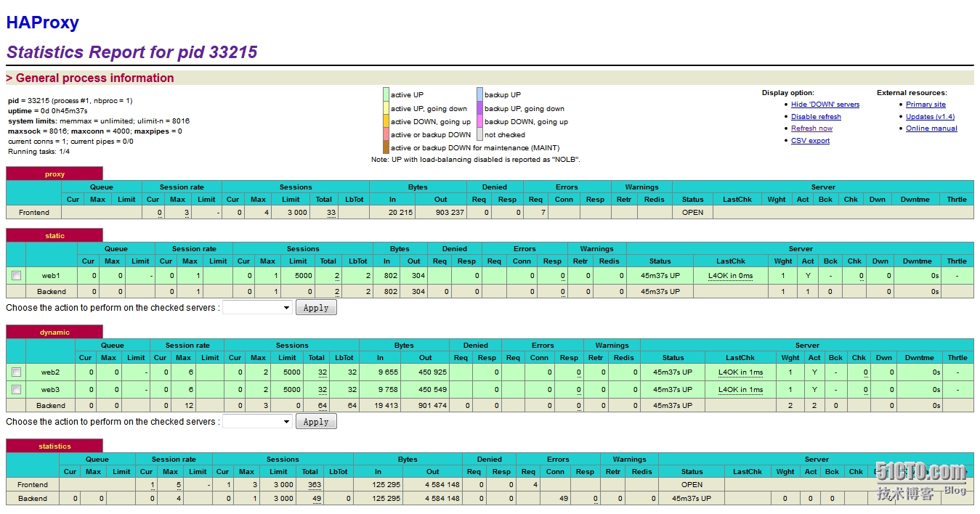This screenshot has width=980, height=514.
Task: Select the web3 server checkbox
Action: click(x=16, y=390)
